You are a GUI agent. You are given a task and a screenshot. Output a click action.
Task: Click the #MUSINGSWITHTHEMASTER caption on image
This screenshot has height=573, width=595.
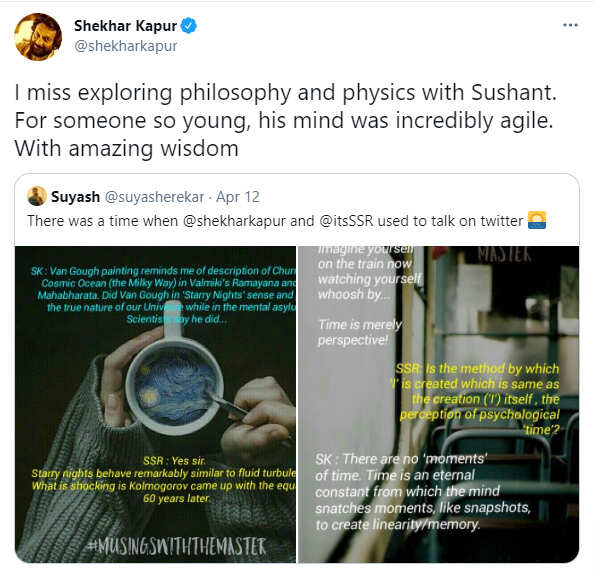point(176,546)
